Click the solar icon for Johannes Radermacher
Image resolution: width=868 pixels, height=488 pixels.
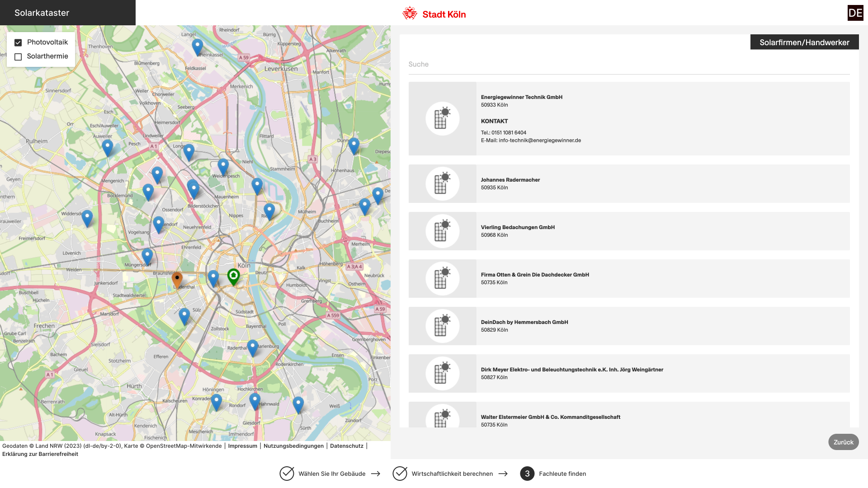pos(442,183)
